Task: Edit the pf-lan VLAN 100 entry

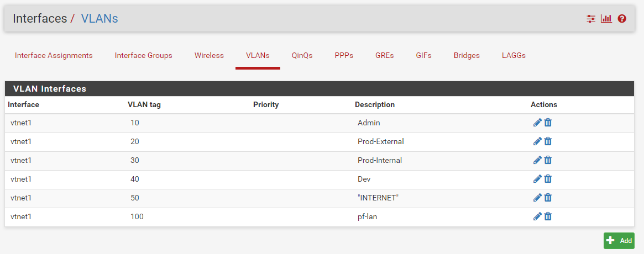Action: click(x=537, y=216)
